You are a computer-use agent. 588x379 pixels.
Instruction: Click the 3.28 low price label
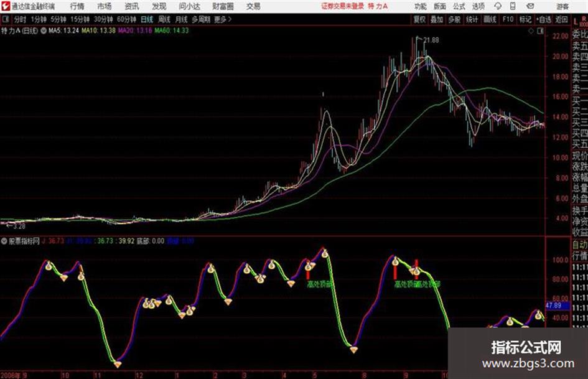(x=19, y=227)
